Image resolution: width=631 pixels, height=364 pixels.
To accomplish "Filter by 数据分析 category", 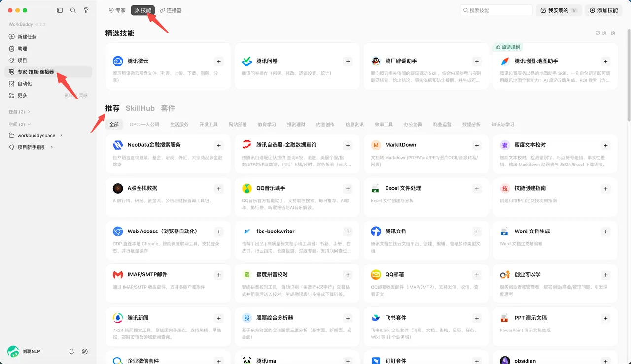I will coord(471,125).
